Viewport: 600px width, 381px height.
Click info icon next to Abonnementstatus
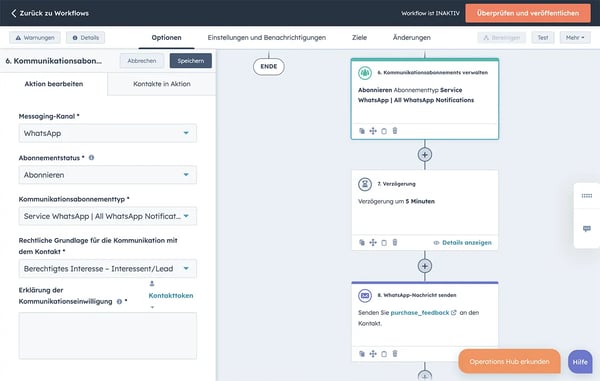(91, 158)
